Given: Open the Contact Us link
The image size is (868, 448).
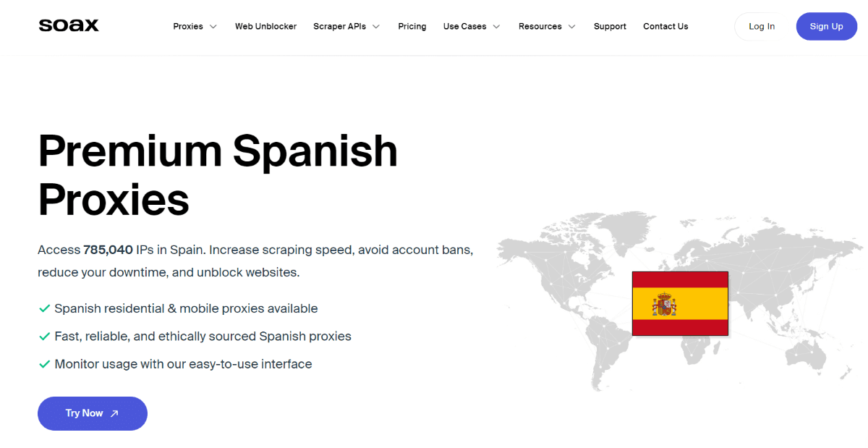Looking at the screenshot, I should coord(665,26).
